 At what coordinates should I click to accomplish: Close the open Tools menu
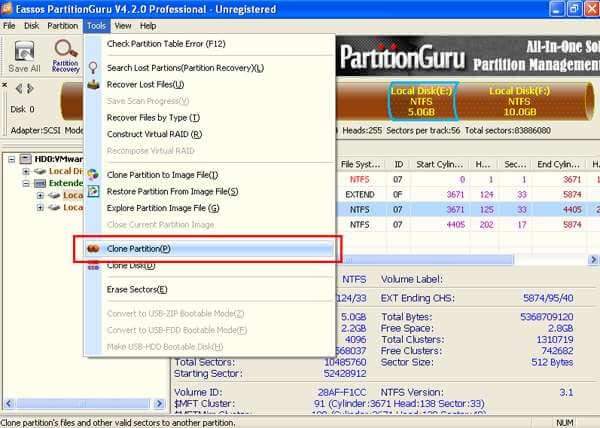click(96, 26)
